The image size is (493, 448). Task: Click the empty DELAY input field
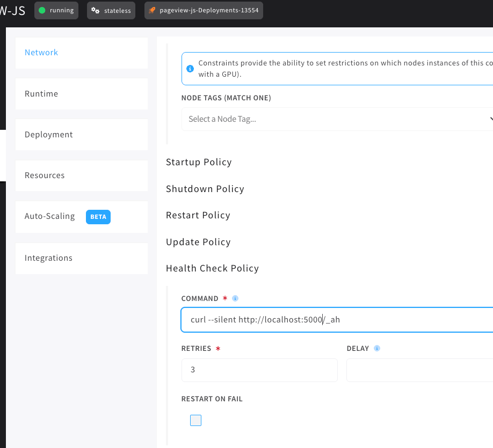click(x=420, y=370)
